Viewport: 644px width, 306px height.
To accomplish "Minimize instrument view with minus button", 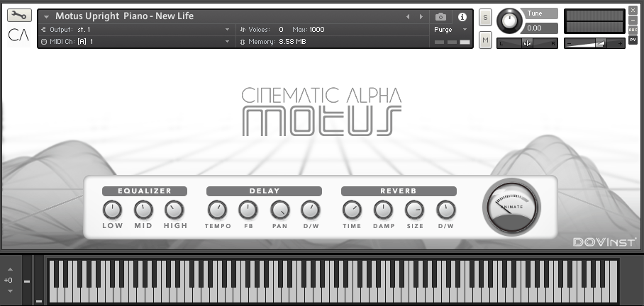I will point(633,20).
